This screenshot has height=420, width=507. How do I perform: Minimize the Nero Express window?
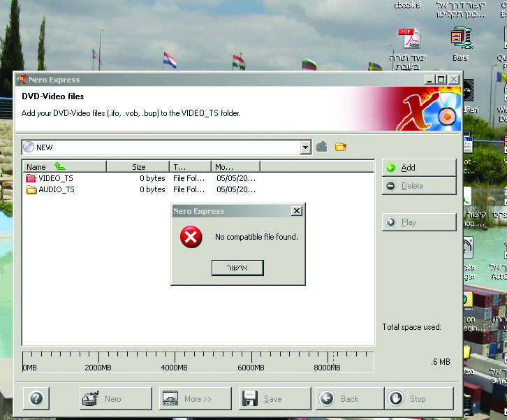(429, 80)
